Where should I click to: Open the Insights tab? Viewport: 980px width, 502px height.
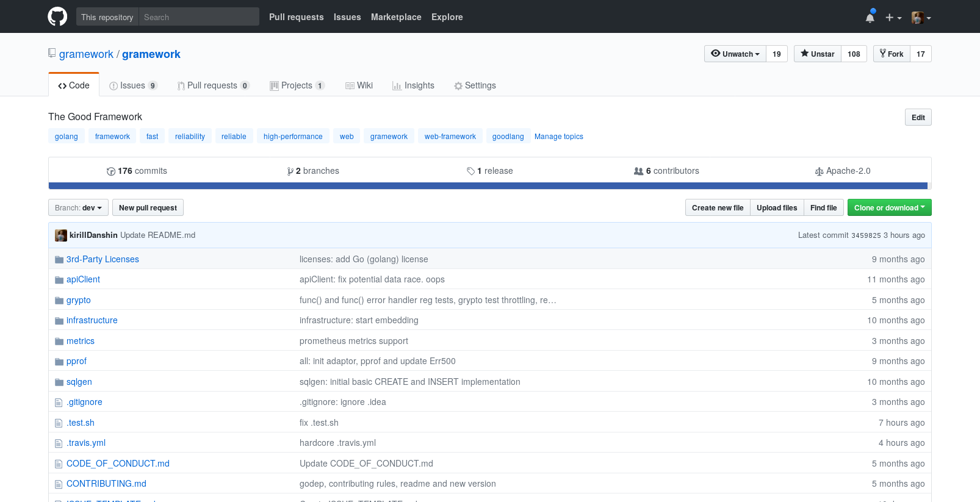pos(413,85)
